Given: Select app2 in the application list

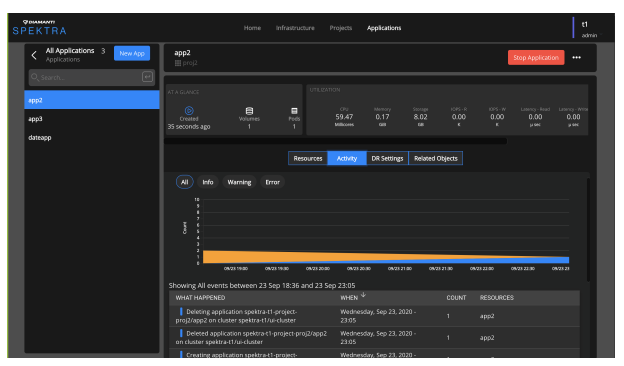Looking at the screenshot, I should [x=92, y=100].
